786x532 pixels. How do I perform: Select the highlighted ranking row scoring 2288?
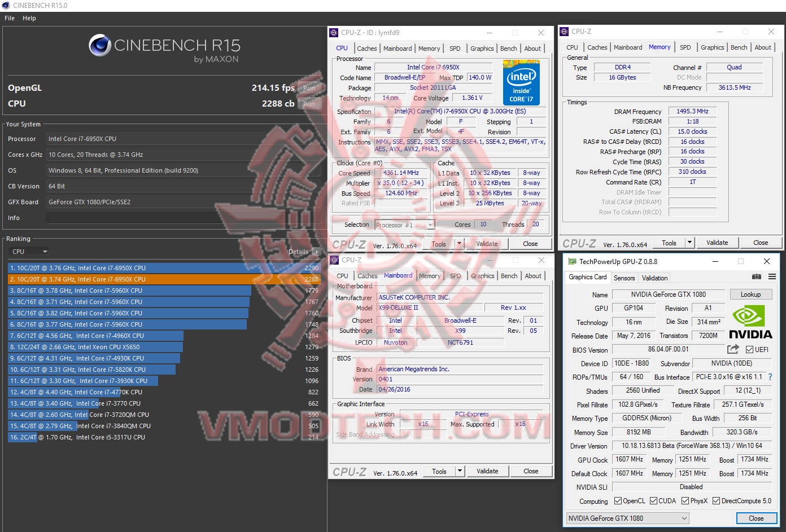[164, 279]
